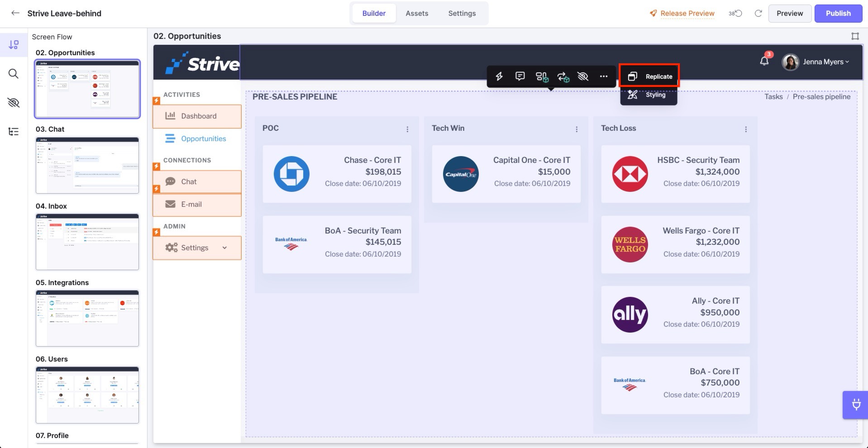
Task: Select the 03. Chat screen thumbnail
Action: coord(87,165)
